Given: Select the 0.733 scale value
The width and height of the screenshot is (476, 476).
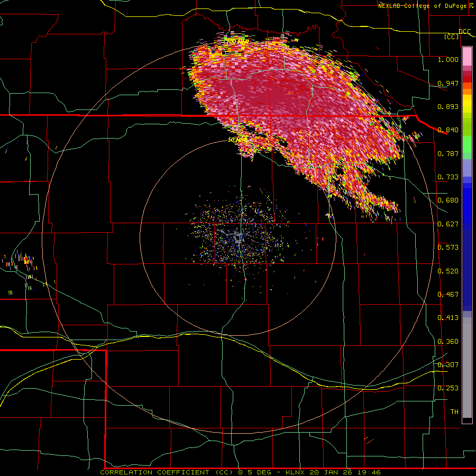Looking at the screenshot, I should click(x=448, y=177).
